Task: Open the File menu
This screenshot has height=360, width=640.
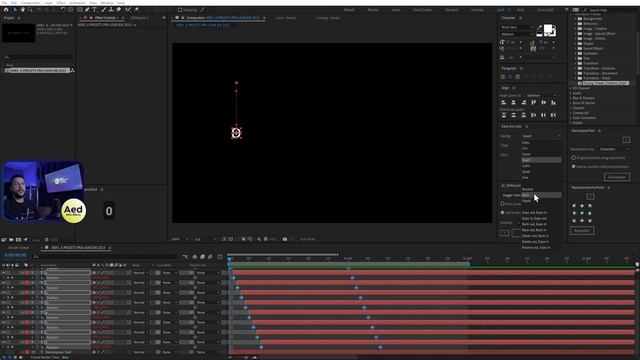Action: point(4,3)
